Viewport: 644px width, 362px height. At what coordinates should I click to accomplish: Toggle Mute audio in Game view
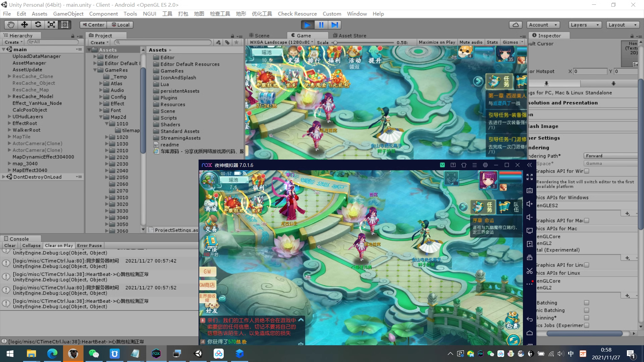click(x=471, y=42)
